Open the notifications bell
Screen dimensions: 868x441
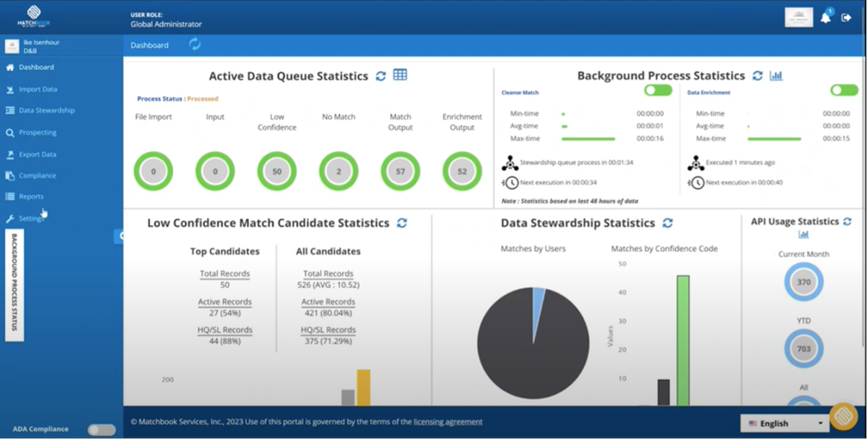coord(826,17)
